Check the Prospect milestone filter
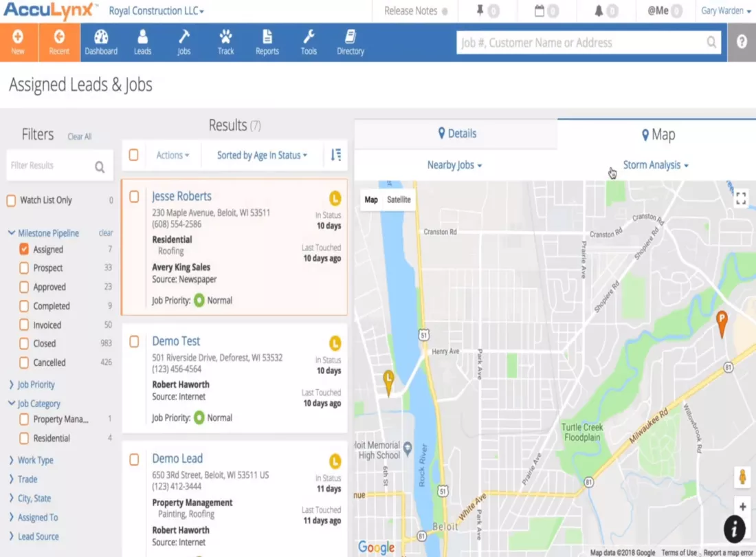Viewport: 756px width, 557px height. point(24,267)
